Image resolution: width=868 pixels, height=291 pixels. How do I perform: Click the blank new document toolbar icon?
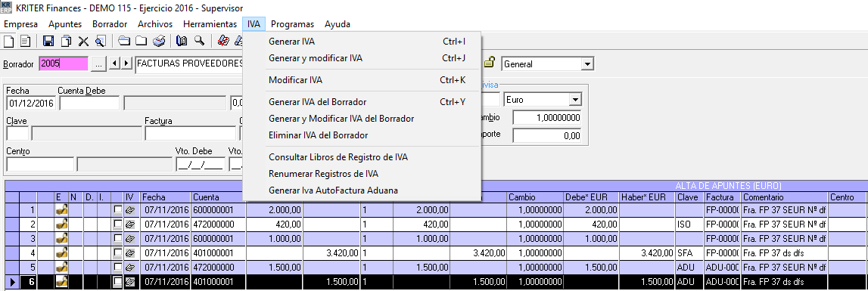coord(8,41)
